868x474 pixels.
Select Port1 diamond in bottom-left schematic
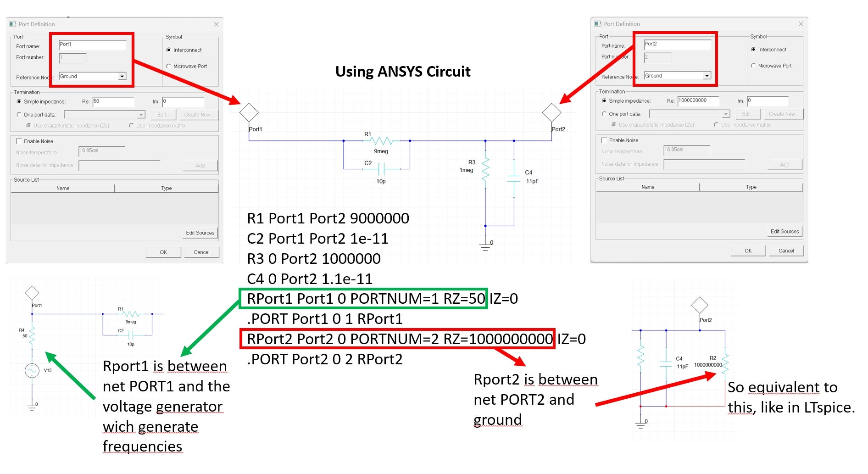click(32, 293)
